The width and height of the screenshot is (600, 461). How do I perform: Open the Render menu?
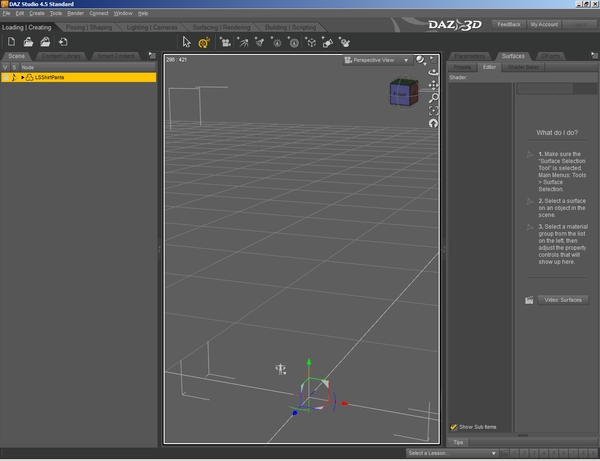pyautogui.click(x=75, y=13)
